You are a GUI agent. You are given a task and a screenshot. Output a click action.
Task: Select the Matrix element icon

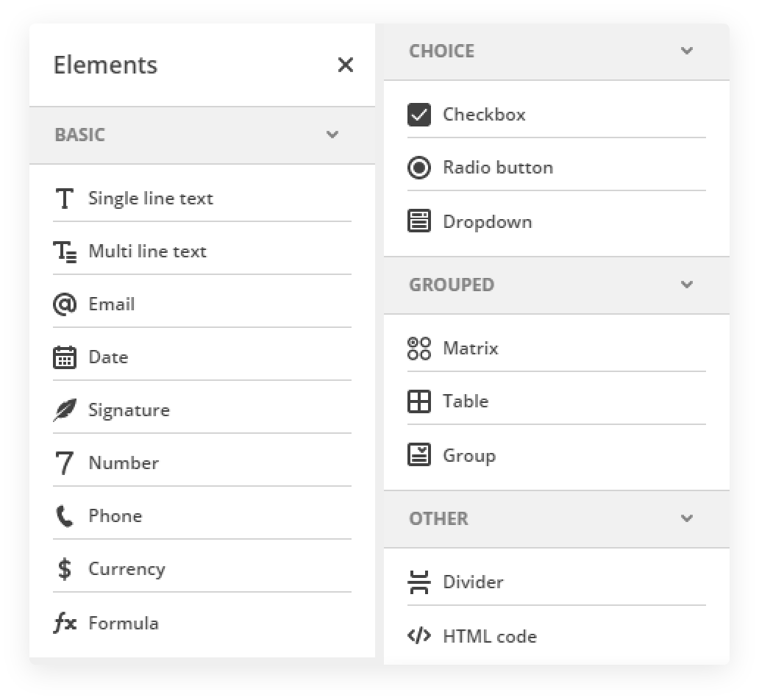419,349
